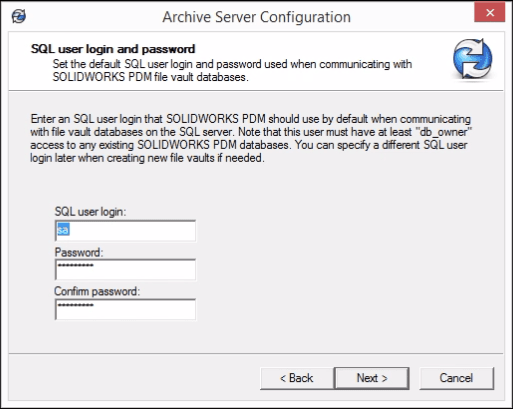The image size is (513, 409).
Task: Close the Archive Server Configuration dialog
Action: pos(490,13)
